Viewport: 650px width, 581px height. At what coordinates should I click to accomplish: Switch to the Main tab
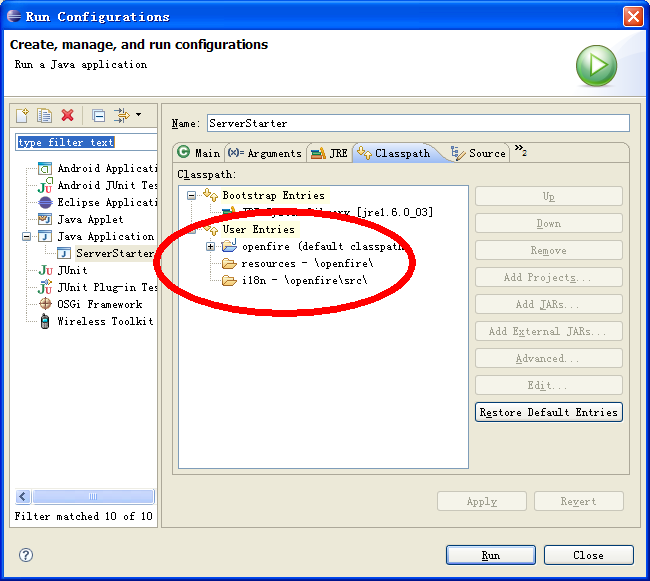(x=199, y=153)
